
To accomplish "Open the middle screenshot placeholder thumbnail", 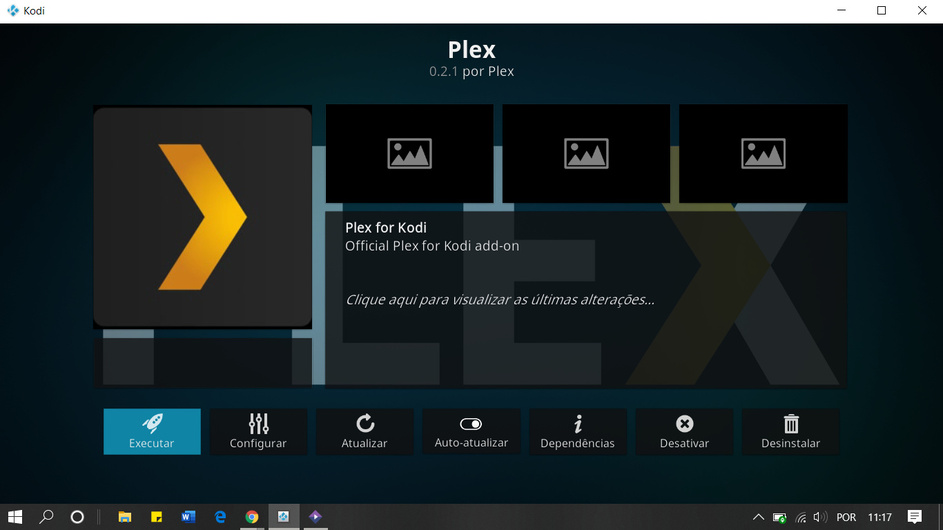I will tap(586, 153).
